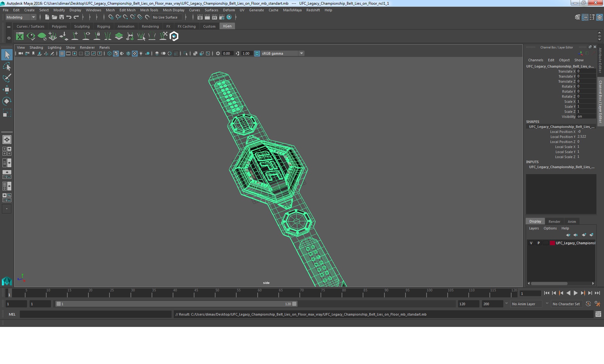Toggle the viewport grid display
This screenshot has height=364, width=604.
pyautogui.click(x=62, y=53)
